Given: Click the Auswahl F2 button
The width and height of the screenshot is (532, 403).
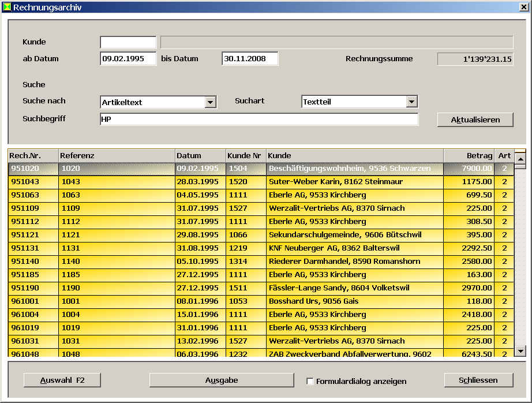Looking at the screenshot, I should click(62, 380).
